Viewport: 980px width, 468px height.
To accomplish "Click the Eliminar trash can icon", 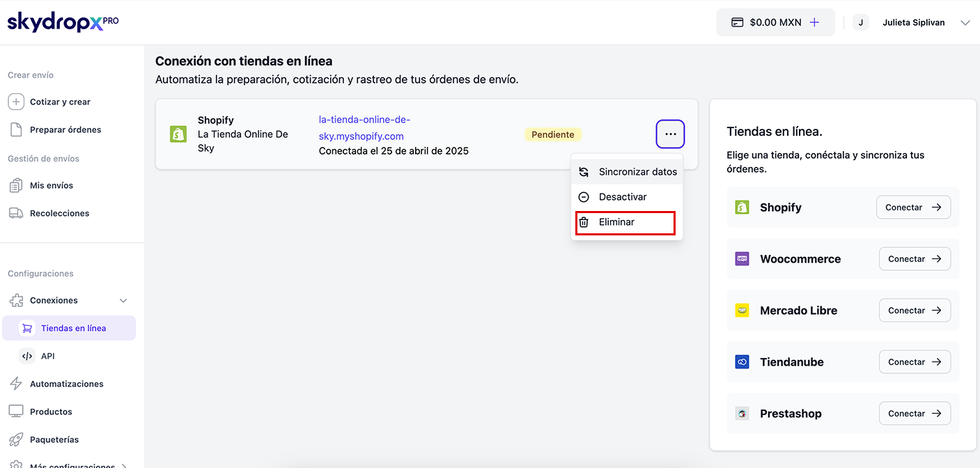I will click(x=584, y=222).
